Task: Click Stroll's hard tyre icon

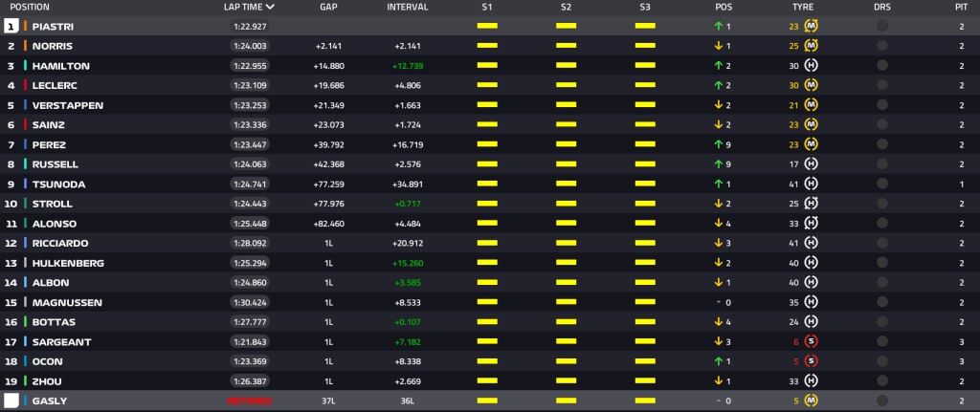Action: tap(812, 204)
